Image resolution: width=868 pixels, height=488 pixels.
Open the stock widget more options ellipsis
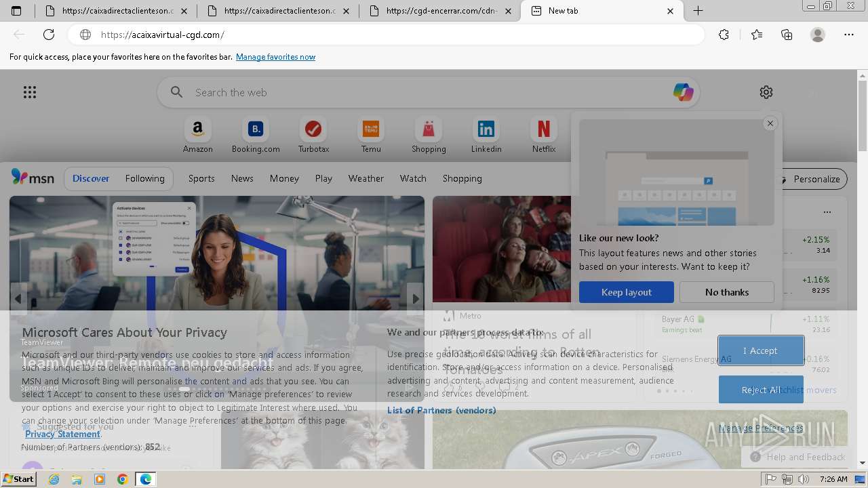pos(827,211)
